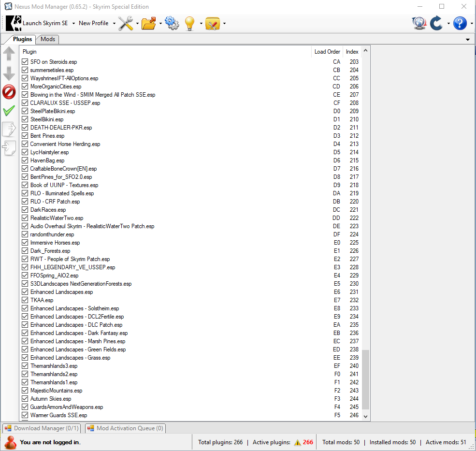Sort by the Load Order column header
This screenshot has width=476, height=451.
tap(327, 52)
